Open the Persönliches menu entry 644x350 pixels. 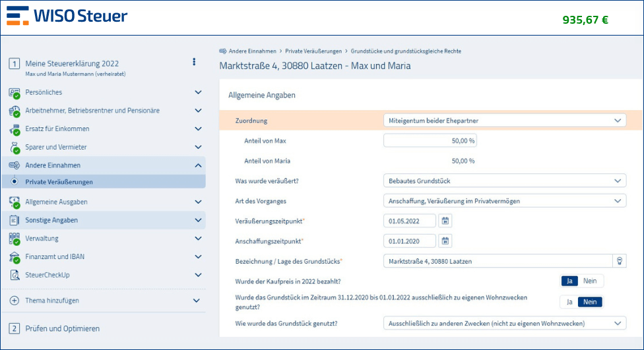[x=104, y=92]
